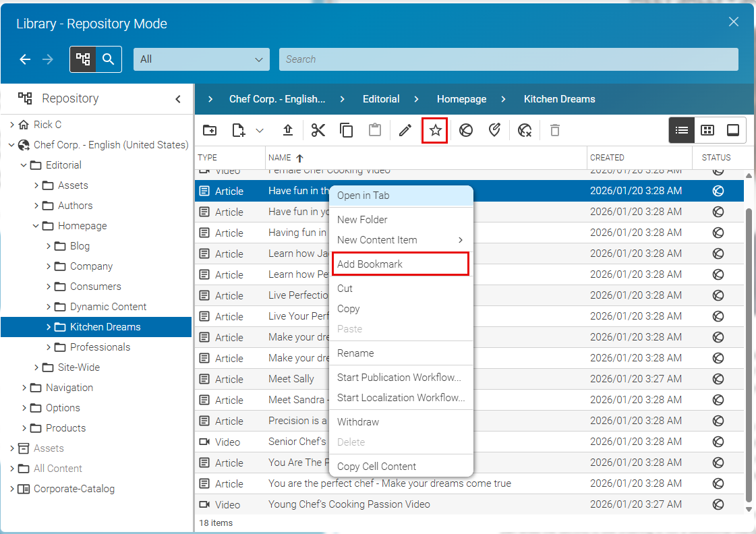Toggle the preview panel view button
The height and width of the screenshot is (534, 756).
[x=733, y=130]
